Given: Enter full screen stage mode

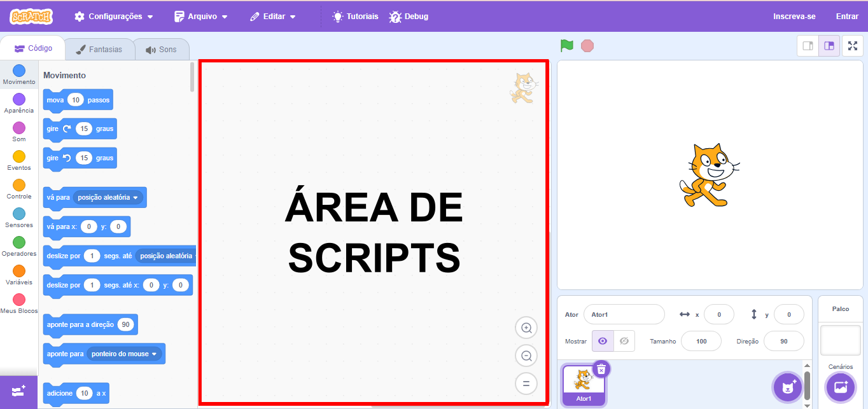Looking at the screenshot, I should pos(853,46).
